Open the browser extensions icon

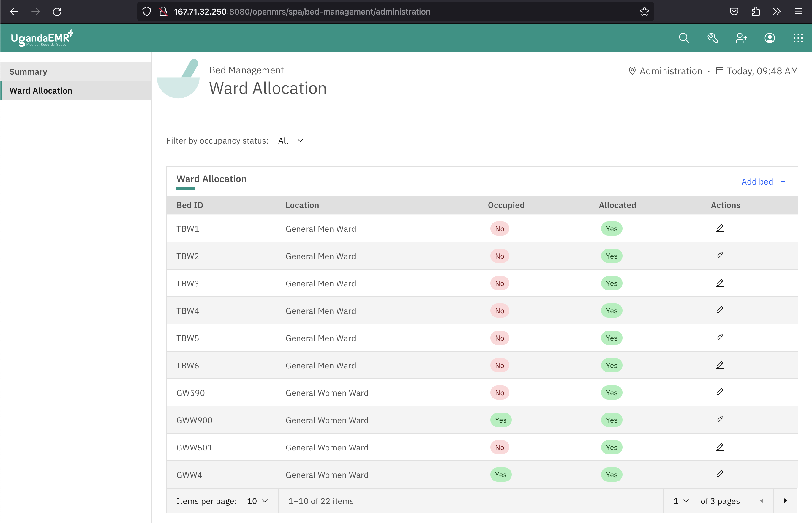[755, 12]
